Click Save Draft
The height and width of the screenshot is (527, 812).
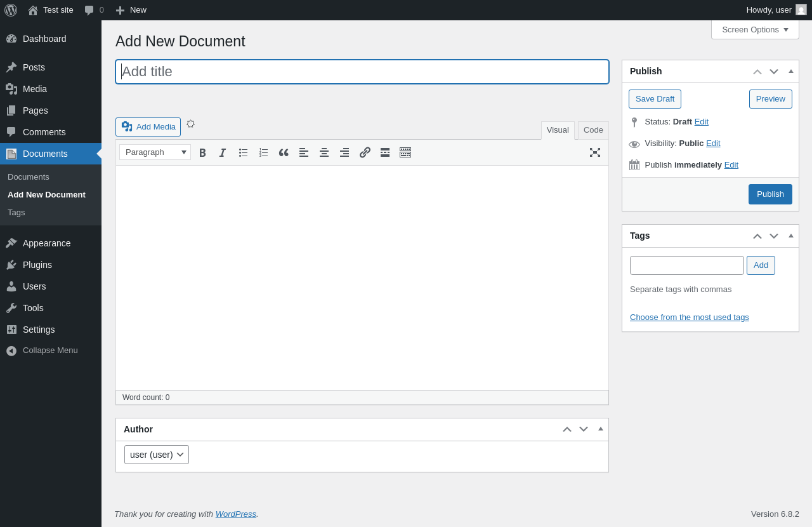click(655, 99)
